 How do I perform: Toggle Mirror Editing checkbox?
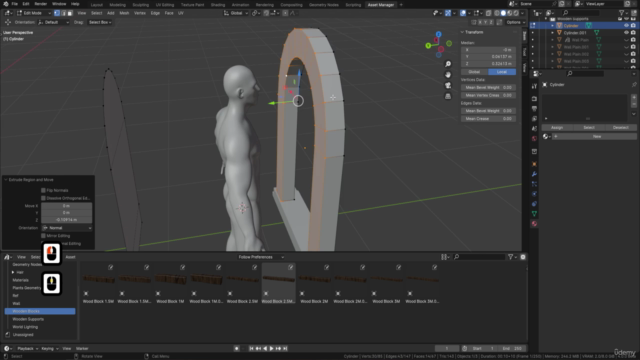(43, 236)
